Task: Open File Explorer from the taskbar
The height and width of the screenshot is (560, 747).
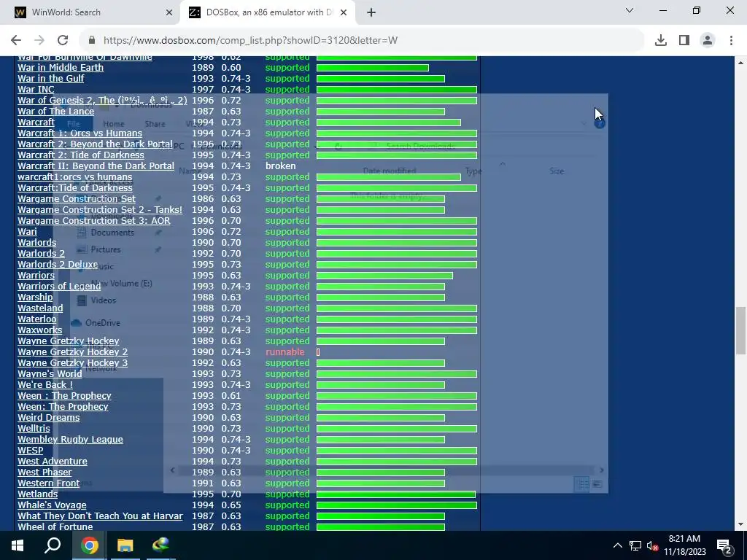Action: [125, 545]
